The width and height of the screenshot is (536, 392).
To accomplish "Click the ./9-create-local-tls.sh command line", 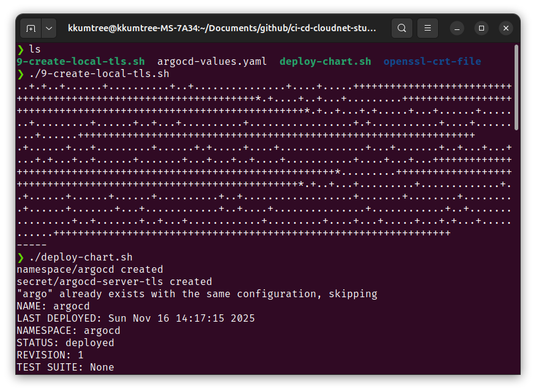I will click(93, 74).
